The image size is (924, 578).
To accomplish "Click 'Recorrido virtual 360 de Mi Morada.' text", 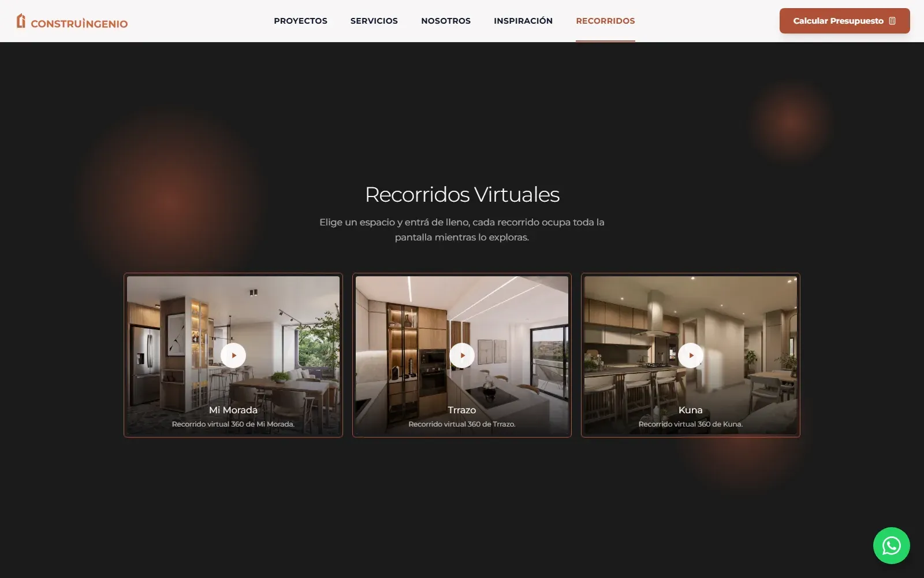I will (x=233, y=424).
